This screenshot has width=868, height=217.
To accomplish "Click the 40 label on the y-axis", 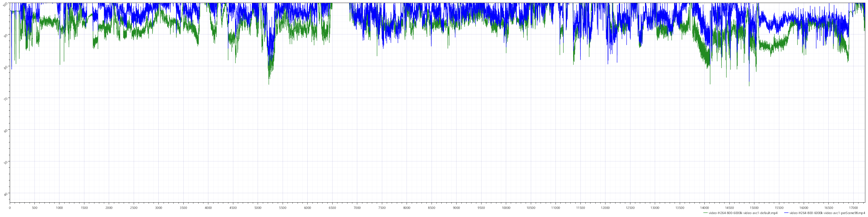I will (5, 193).
